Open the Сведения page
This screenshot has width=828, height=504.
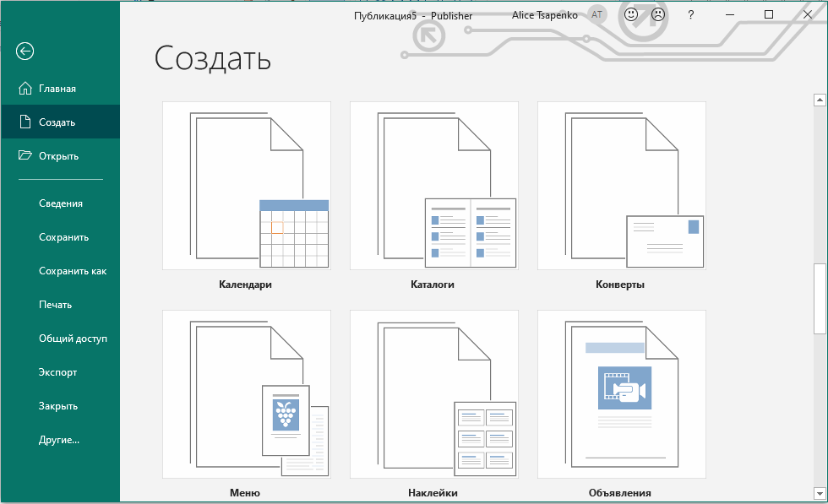tap(61, 203)
